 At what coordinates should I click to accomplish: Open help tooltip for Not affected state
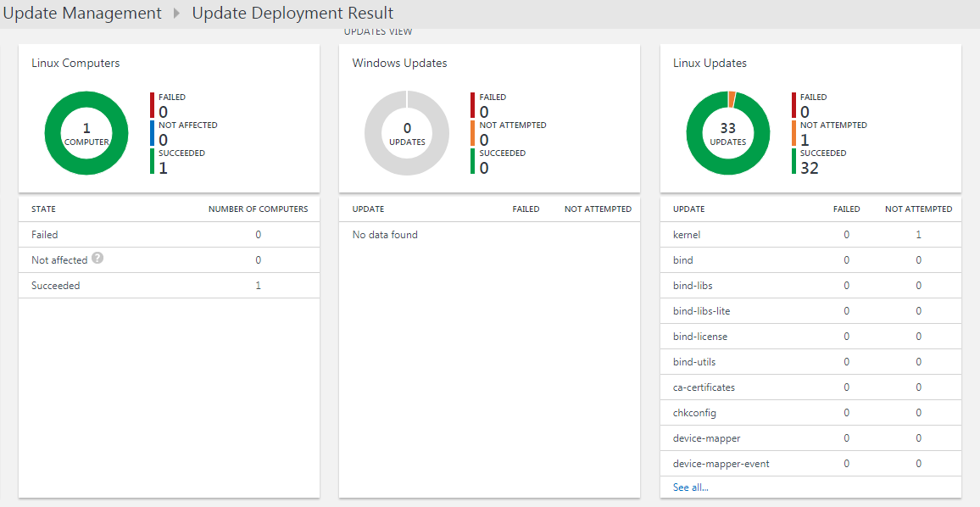point(97,259)
